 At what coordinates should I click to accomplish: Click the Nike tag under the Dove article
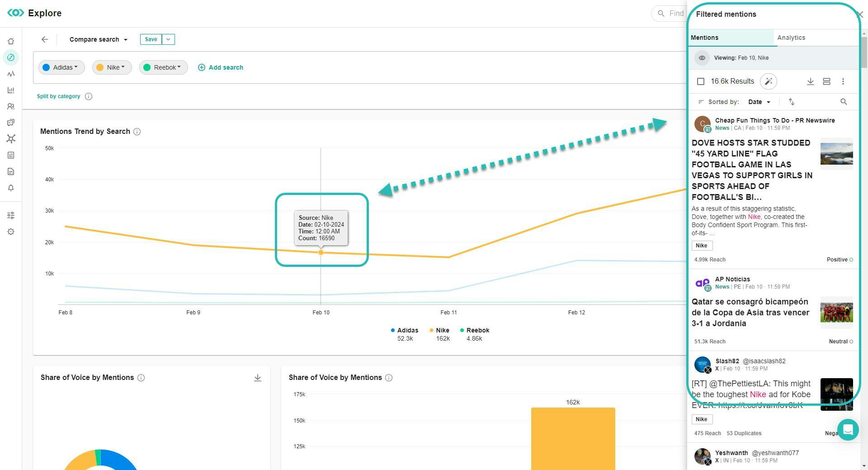tap(702, 246)
